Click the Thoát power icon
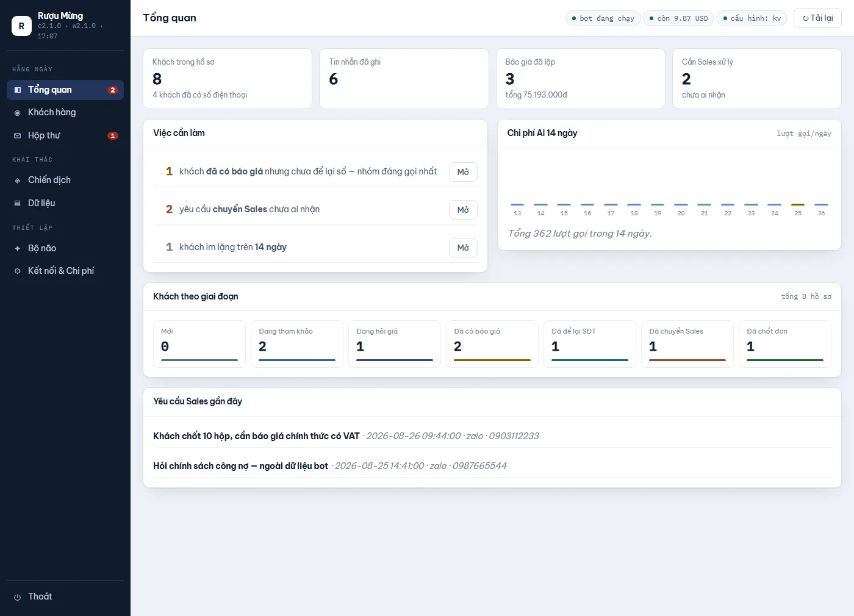 [x=18, y=597]
